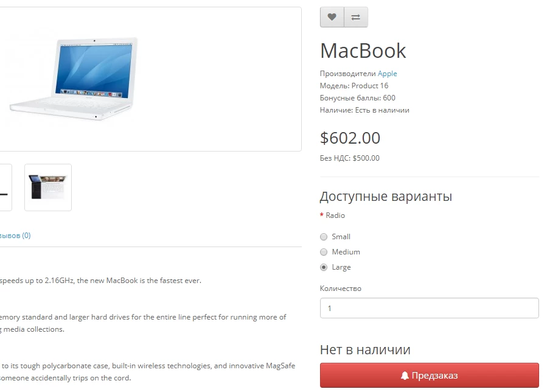The height and width of the screenshot is (392, 547).
Task: Focus the Количество quantity input field
Action: [x=430, y=308]
